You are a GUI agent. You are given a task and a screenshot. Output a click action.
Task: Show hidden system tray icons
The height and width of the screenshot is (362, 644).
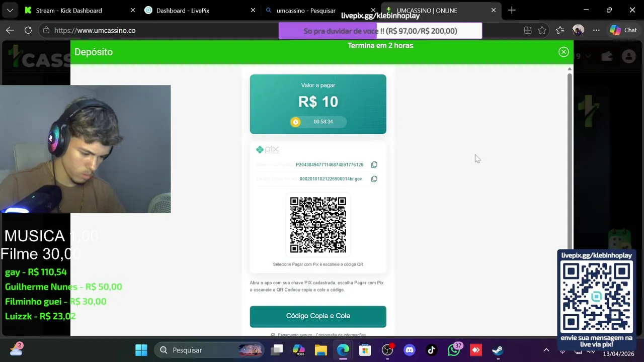click(x=546, y=350)
